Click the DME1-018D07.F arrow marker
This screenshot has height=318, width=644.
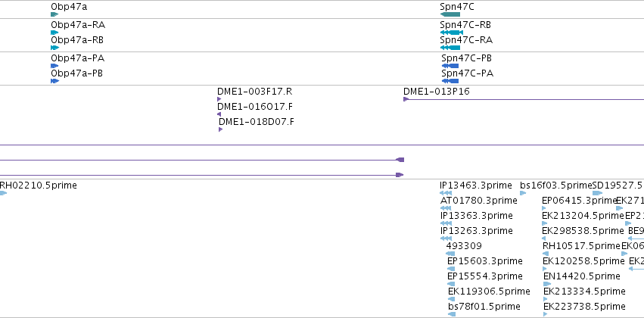[x=220, y=129]
